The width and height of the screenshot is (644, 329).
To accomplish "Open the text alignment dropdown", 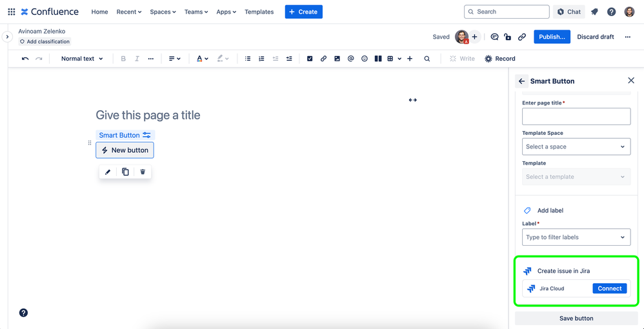I will (x=175, y=59).
